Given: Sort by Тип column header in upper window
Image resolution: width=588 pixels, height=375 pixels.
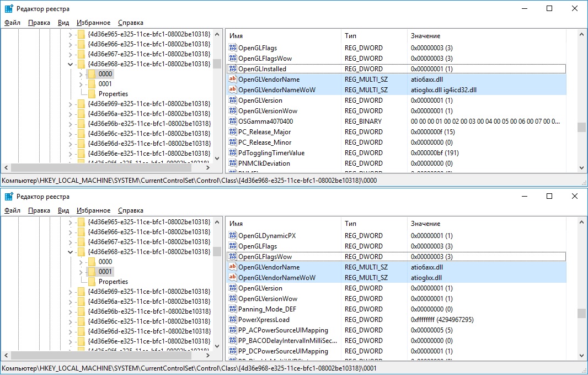Looking at the screenshot, I should click(x=351, y=35).
